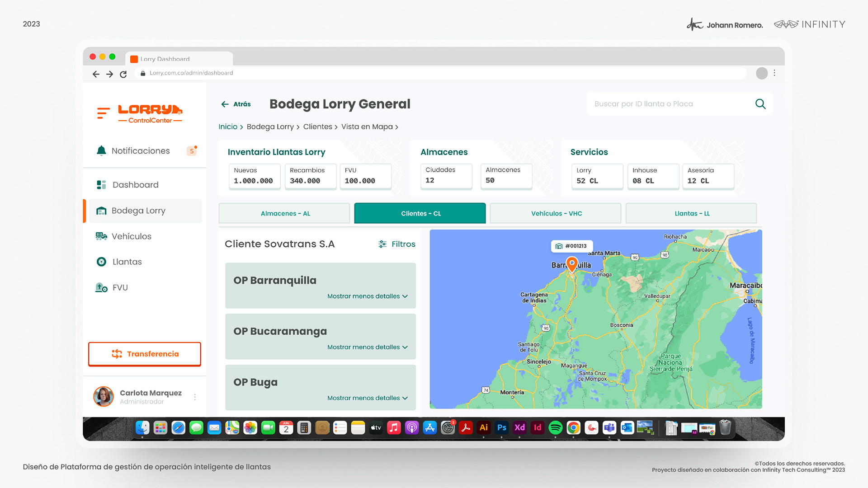This screenshot has height=488, width=868.
Task: Click Inicio breadcrumb link
Action: [x=227, y=127]
